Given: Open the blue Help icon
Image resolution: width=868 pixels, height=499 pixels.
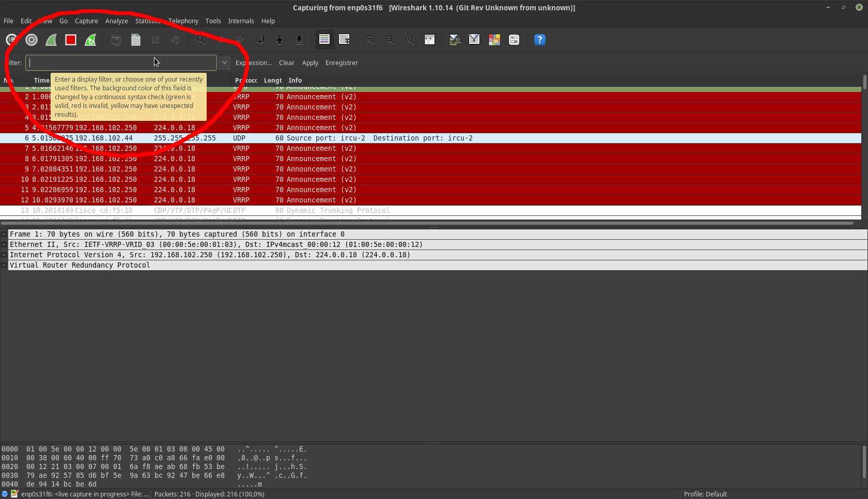Looking at the screenshot, I should coord(539,40).
